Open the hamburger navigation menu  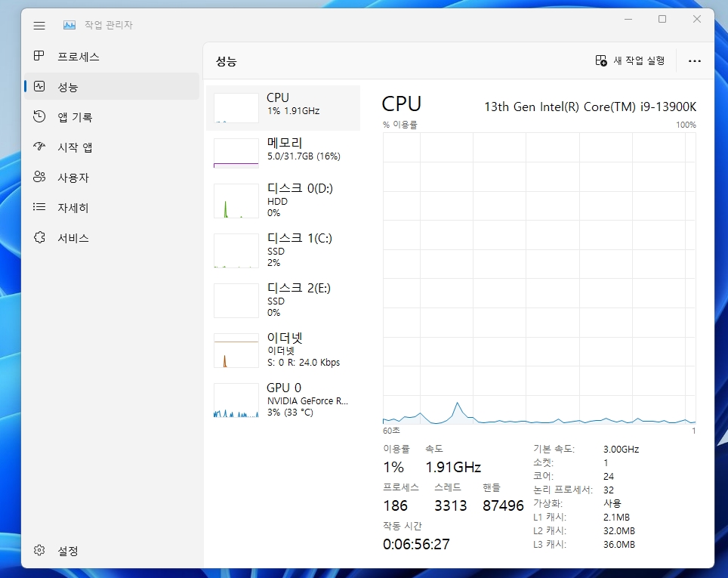point(39,26)
